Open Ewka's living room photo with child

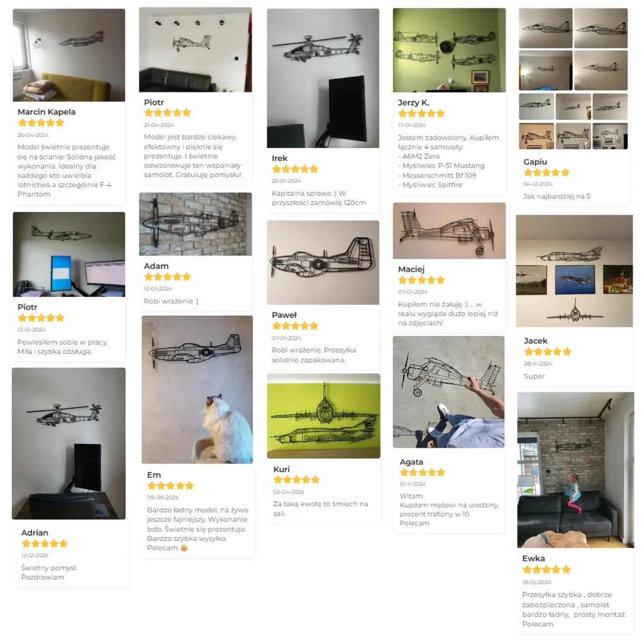tap(575, 470)
